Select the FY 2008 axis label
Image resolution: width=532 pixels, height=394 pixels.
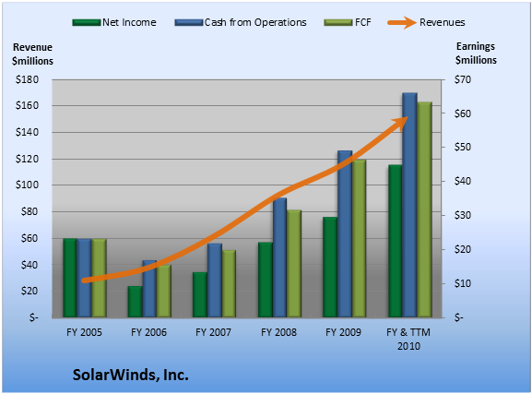click(278, 332)
